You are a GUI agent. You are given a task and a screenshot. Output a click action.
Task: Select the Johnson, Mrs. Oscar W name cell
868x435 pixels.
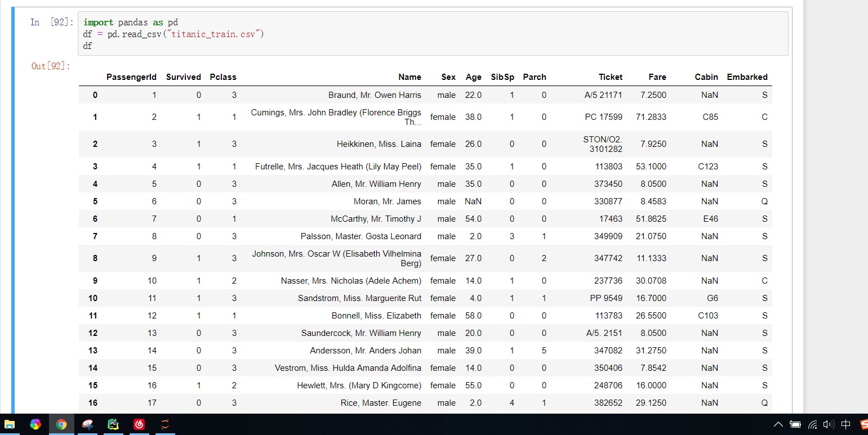336,258
